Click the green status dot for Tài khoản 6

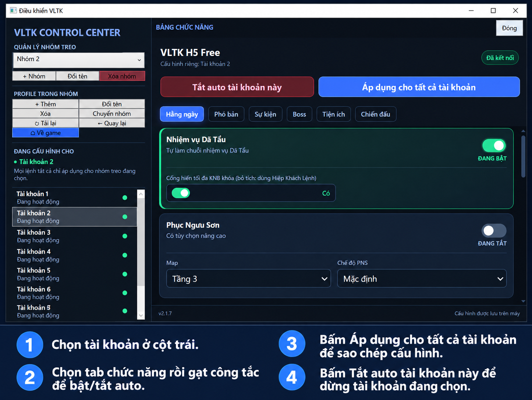click(x=125, y=293)
